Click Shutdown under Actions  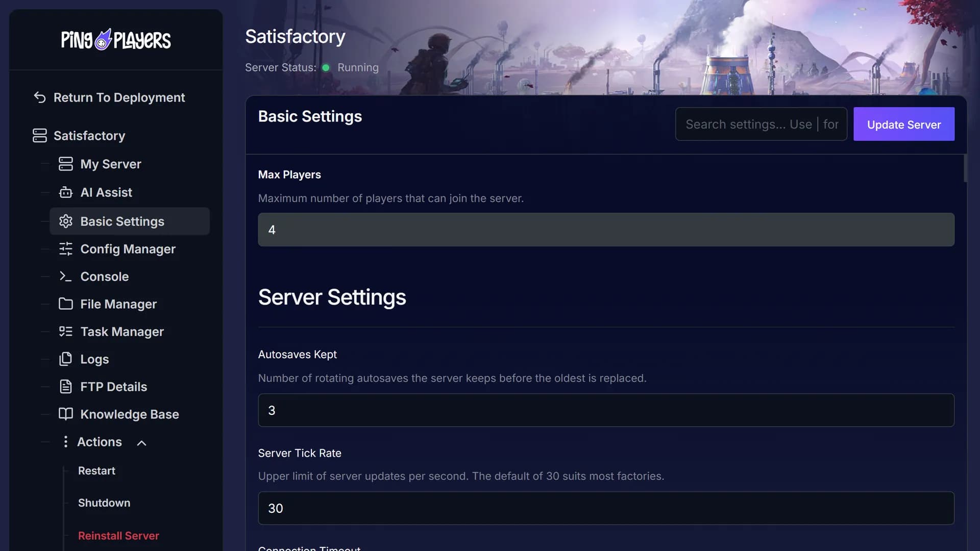[104, 503]
